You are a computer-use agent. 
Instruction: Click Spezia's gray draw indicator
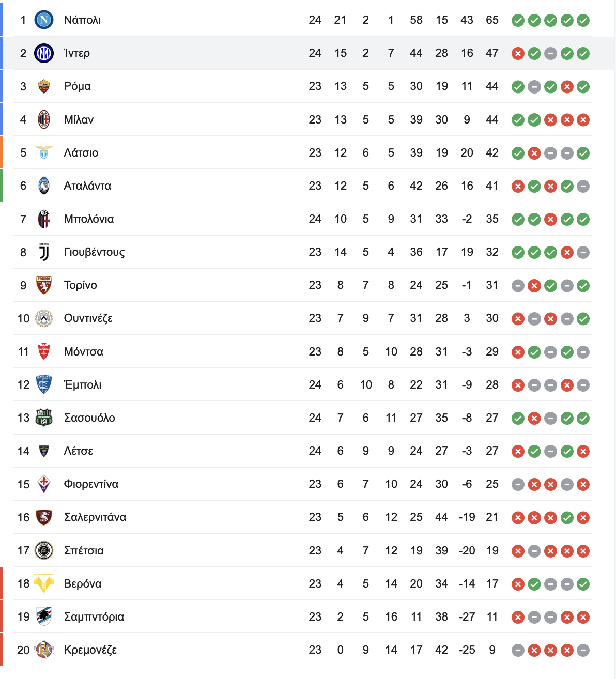[534, 551]
